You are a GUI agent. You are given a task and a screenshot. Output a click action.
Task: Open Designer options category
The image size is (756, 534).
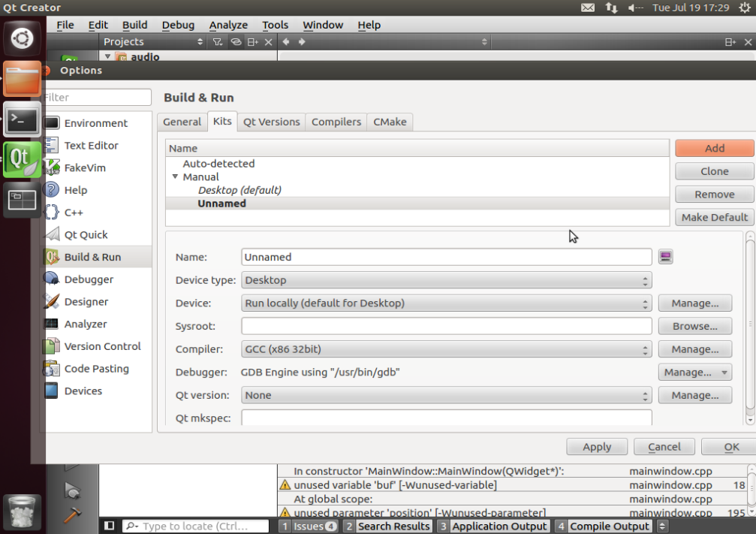[96, 301]
